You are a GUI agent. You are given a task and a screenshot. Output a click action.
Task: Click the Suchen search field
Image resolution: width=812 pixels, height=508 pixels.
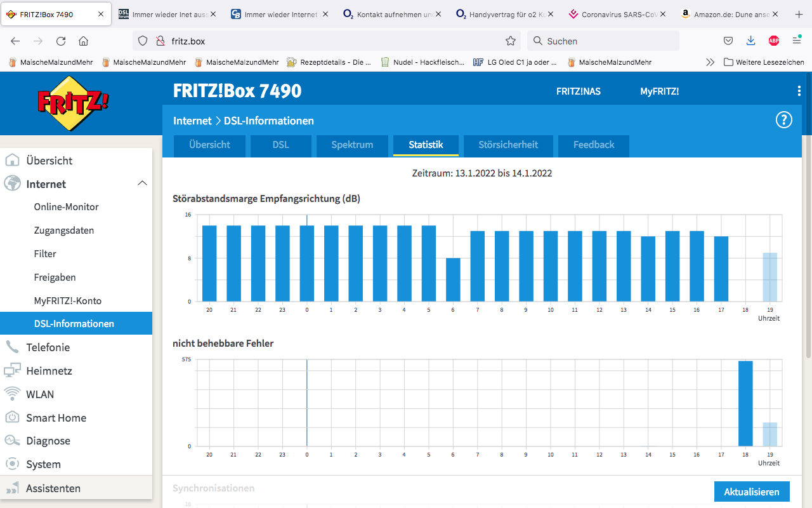[x=603, y=41]
